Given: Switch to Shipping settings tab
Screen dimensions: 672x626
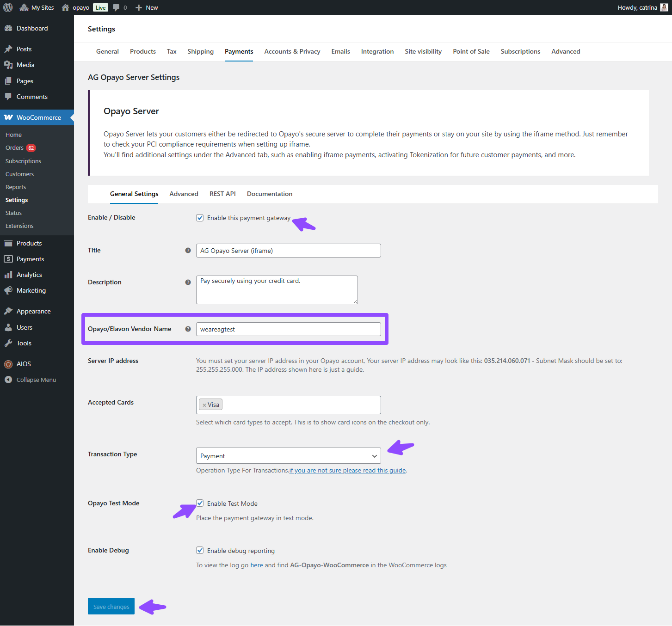Looking at the screenshot, I should [200, 51].
